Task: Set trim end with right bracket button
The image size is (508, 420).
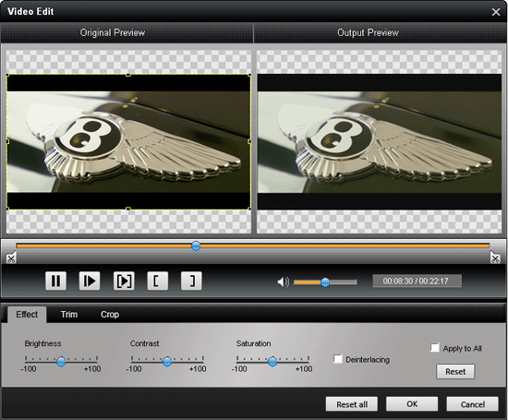Action: pos(191,281)
